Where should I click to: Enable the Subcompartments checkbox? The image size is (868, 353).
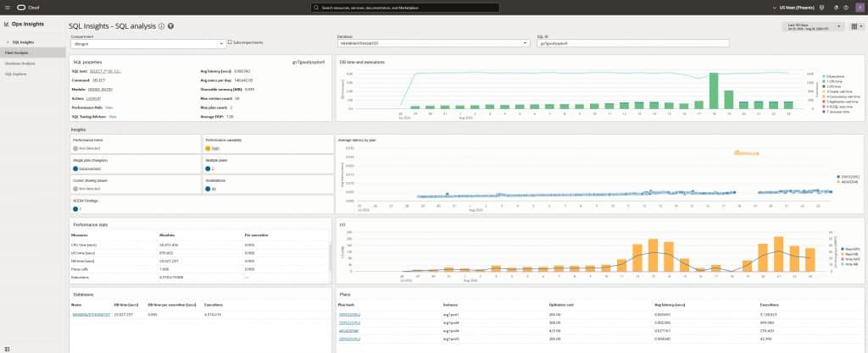point(230,42)
